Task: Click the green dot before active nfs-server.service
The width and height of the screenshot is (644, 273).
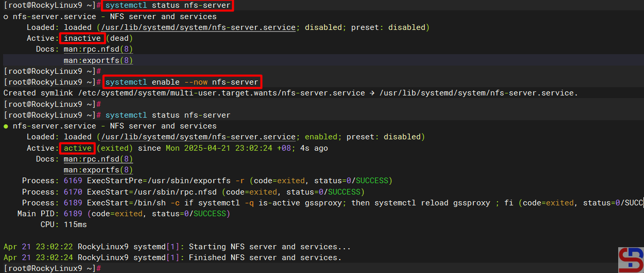Action: coord(6,126)
